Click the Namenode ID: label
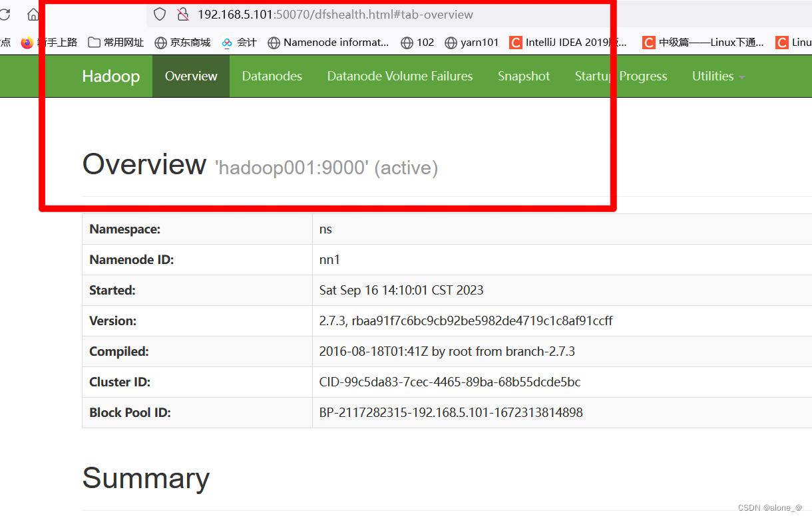The width and height of the screenshot is (812, 518). (132, 260)
